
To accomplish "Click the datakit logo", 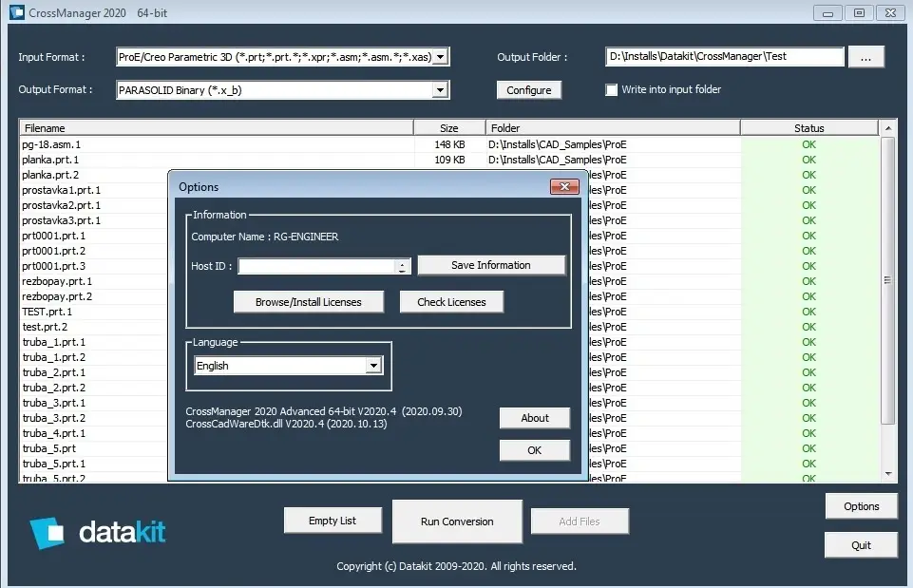I will pos(98,532).
